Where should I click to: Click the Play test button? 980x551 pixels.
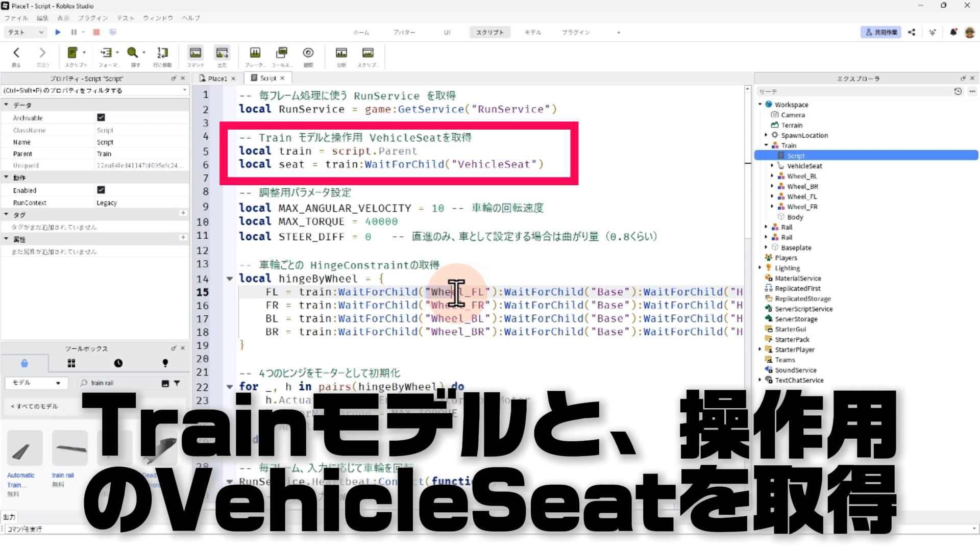[x=58, y=32]
